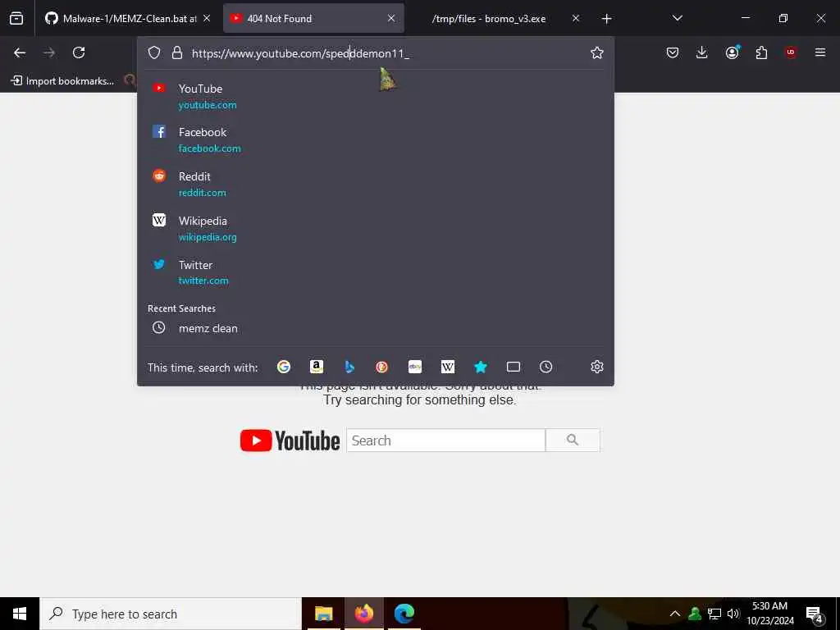Open the Firefox application menu

click(820, 52)
